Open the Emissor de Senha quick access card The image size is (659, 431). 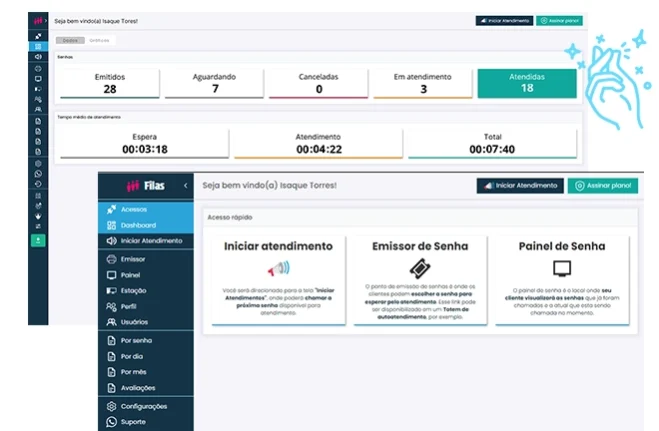click(x=421, y=279)
